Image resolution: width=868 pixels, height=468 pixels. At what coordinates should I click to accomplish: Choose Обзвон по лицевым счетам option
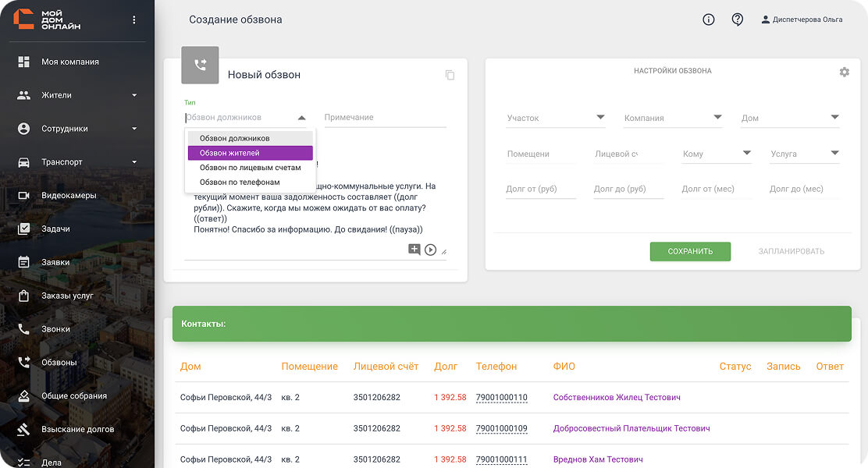250,168
